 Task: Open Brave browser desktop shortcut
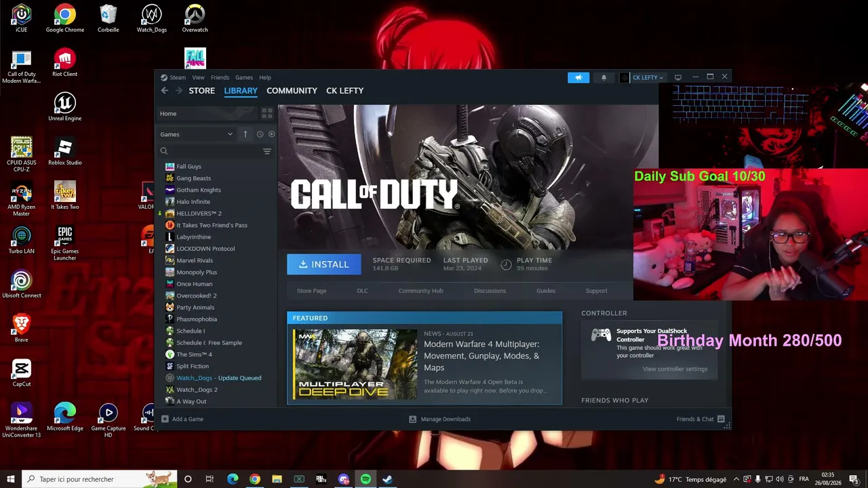pyautogui.click(x=22, y=328)
